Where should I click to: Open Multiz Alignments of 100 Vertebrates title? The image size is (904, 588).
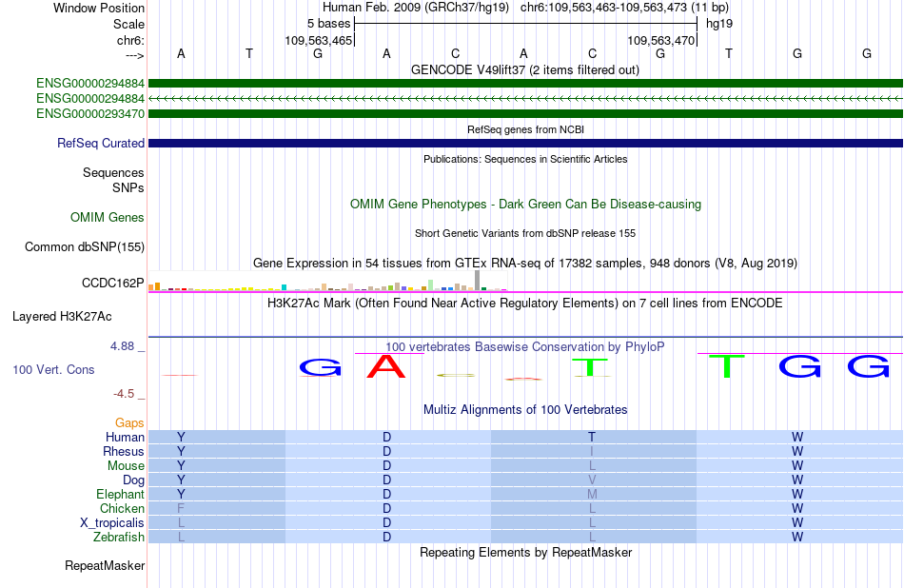[525, 410]
